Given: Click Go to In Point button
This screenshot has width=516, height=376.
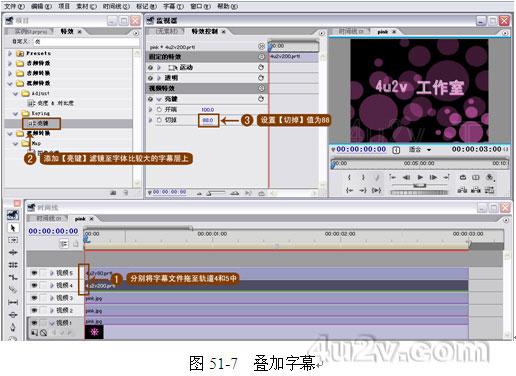Looking at the screenshot, I should click(x=349, y=190).
